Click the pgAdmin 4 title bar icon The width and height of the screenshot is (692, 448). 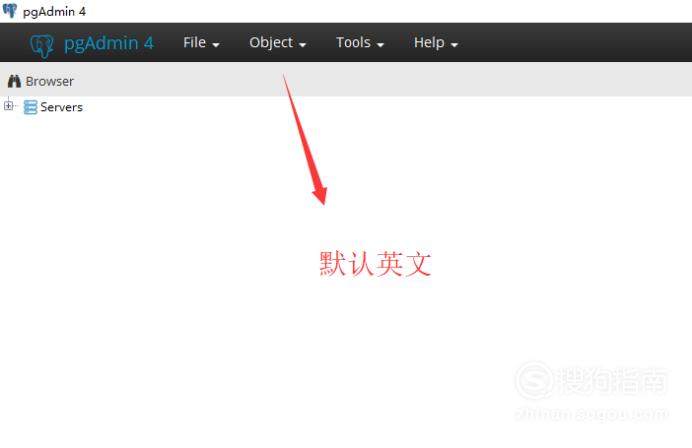click(x=10, y=11)
